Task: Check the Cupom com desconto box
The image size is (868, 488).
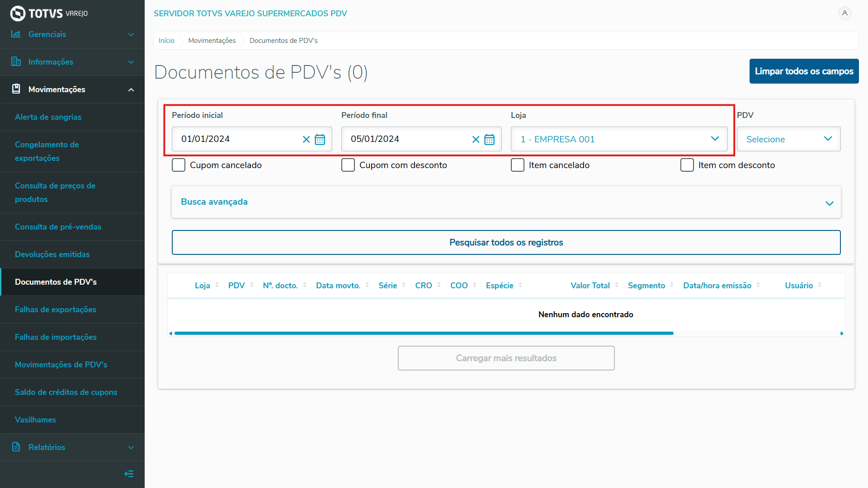Action: click(348, 165)
